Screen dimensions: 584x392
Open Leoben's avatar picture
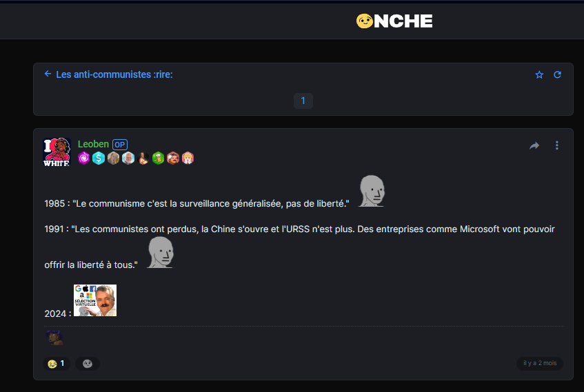(57, 152)
